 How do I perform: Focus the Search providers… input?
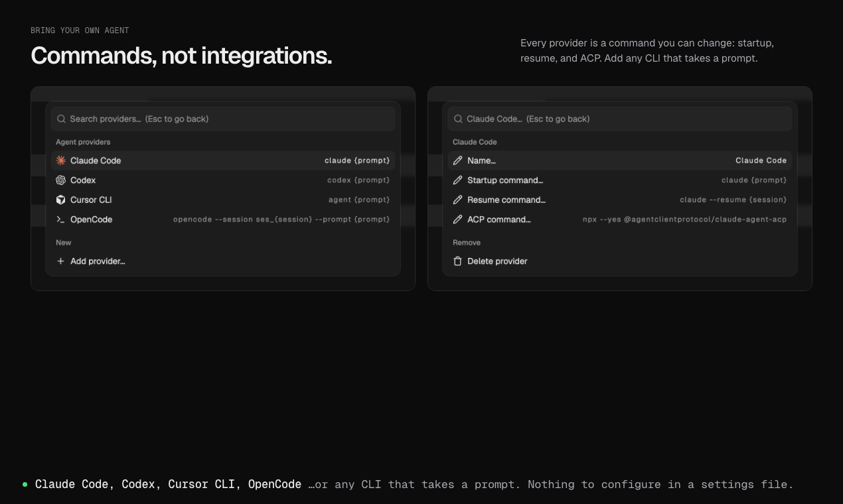(223, 119)
